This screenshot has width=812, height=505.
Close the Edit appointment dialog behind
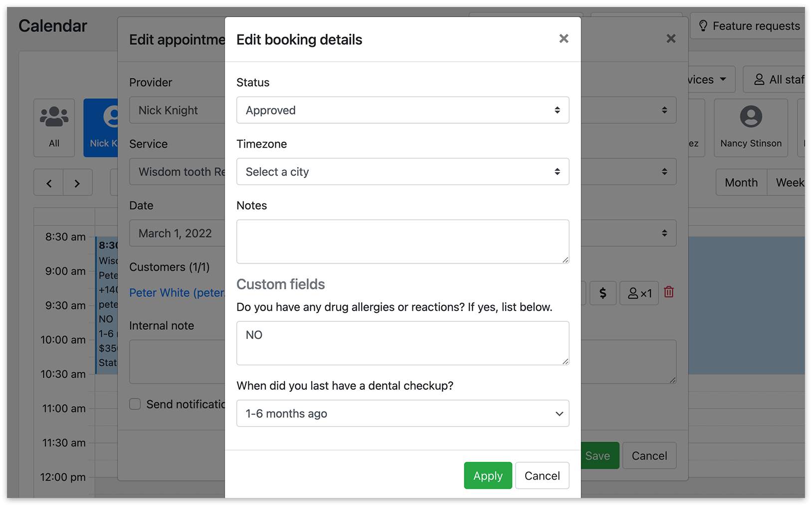click(x=671, y=38)
